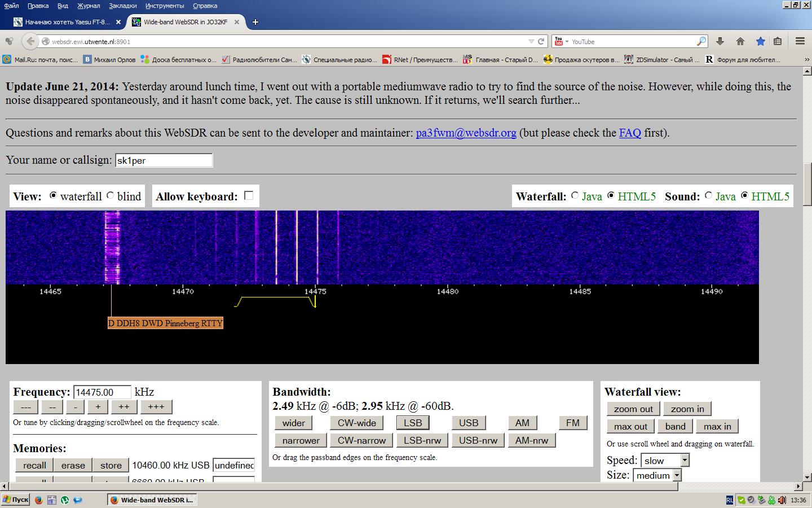Click the volume speaker tray icon
The image size is (812, 508).
coord(783,500)
